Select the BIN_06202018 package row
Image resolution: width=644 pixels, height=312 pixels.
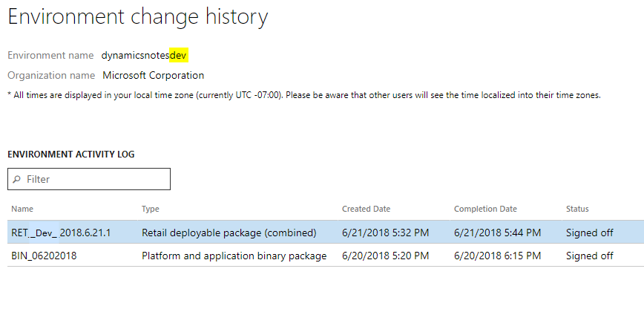pyautogui.click(x=44, y=256)
